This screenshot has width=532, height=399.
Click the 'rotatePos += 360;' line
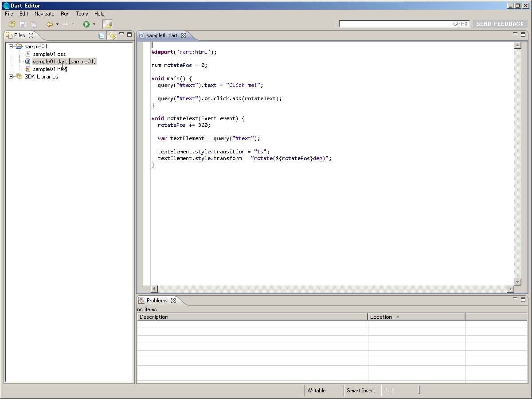point(184,125)
